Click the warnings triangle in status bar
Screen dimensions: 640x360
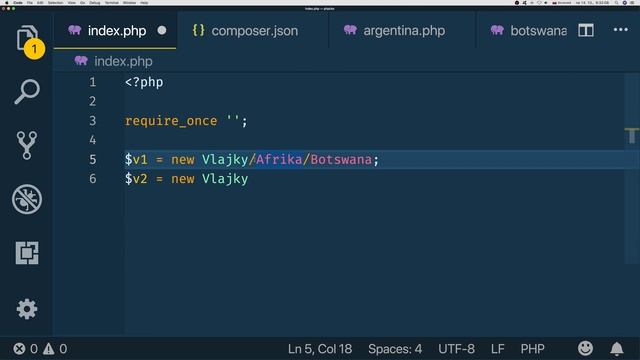pos(49,349)
